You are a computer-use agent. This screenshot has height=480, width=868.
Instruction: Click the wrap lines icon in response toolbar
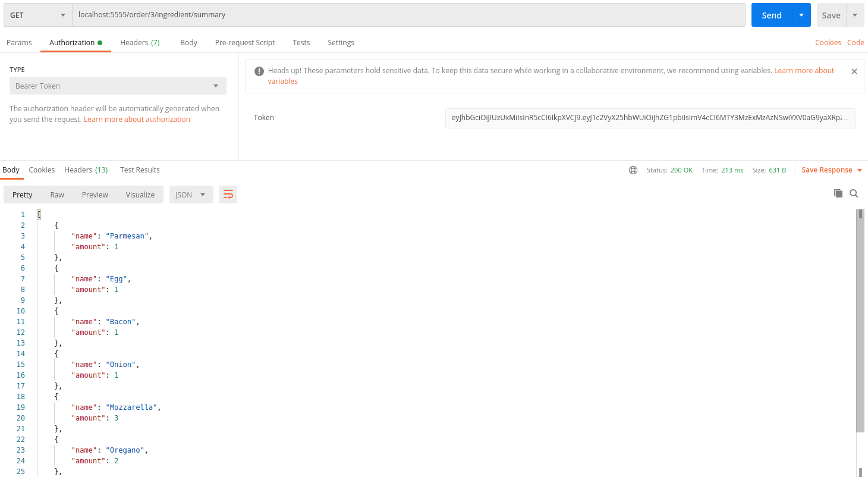pyautogui.click(x=228, y=194)
